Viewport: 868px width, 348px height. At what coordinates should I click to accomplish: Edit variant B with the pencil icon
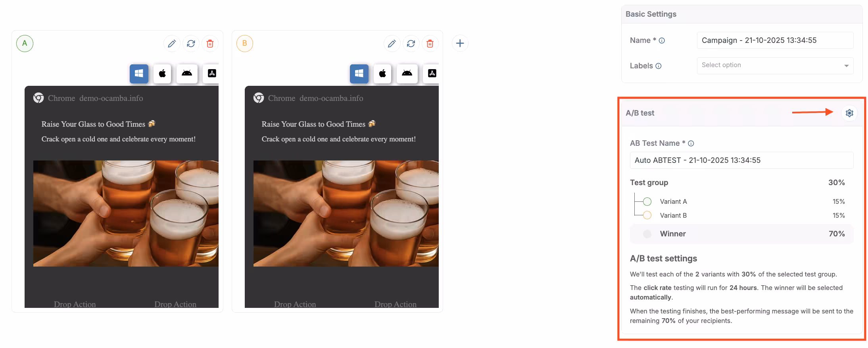coord(392,44)
